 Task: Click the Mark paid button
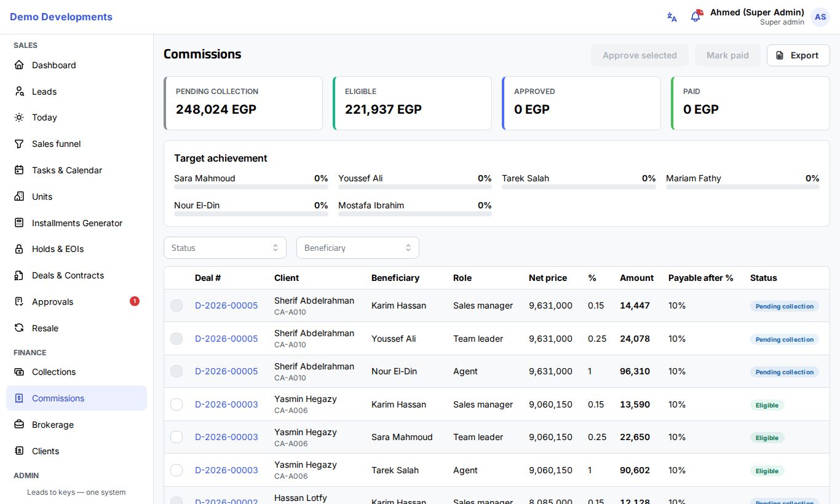point(727,55)
